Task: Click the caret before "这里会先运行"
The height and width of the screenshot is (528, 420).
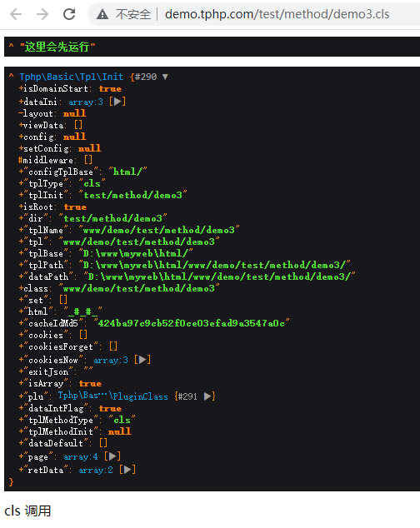Action: 12,46
